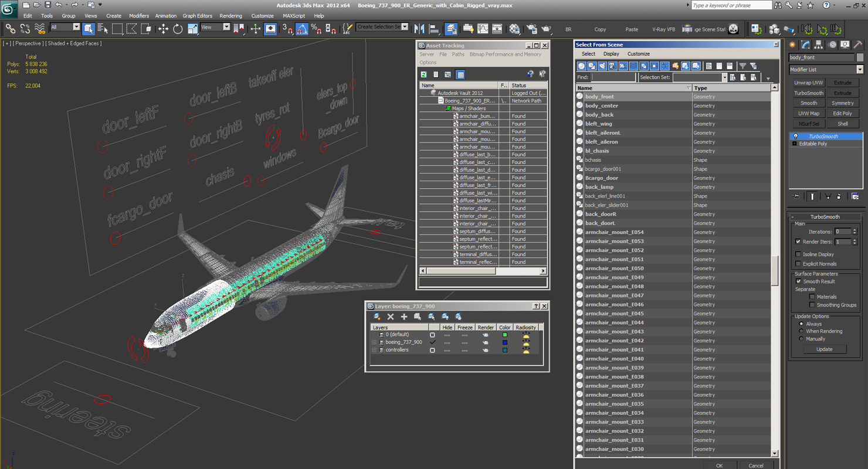Switch Asset Tracking to table view icon
This screenshot has height=469, width=868.
(x=460, y=74)
